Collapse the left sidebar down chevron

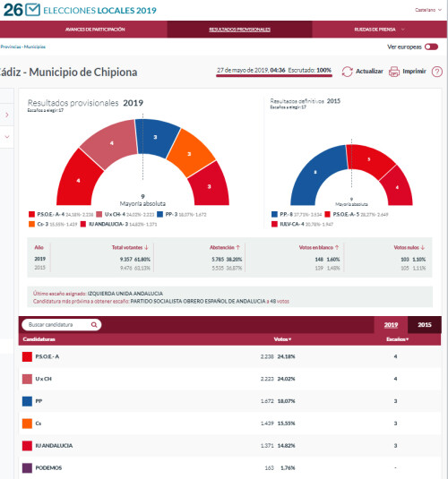point(7,137)
